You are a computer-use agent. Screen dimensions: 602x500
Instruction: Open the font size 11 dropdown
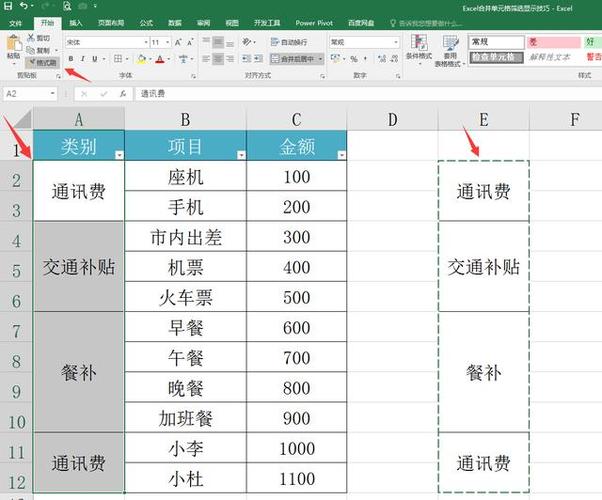pyautogui.click(x=168, y=42)
